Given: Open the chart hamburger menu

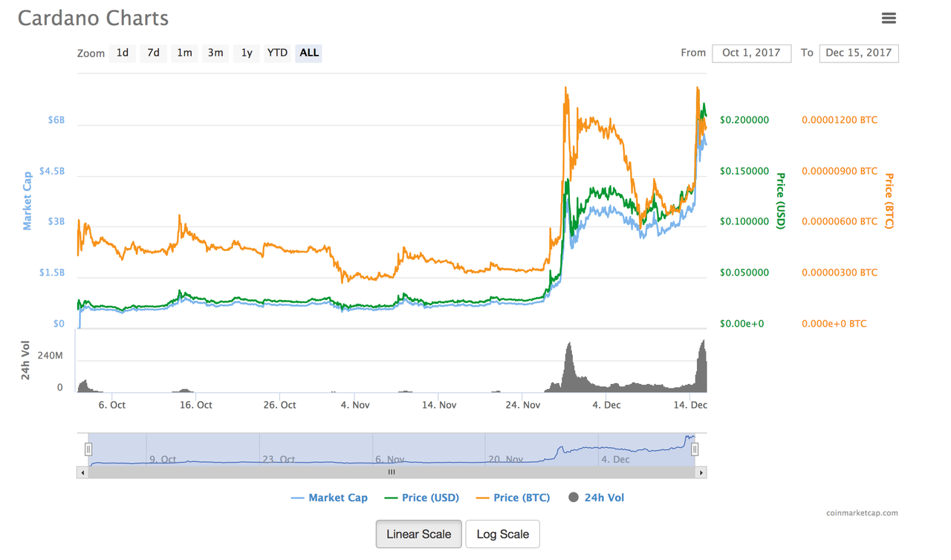Looking at the screenshot, I should [889, 18].
